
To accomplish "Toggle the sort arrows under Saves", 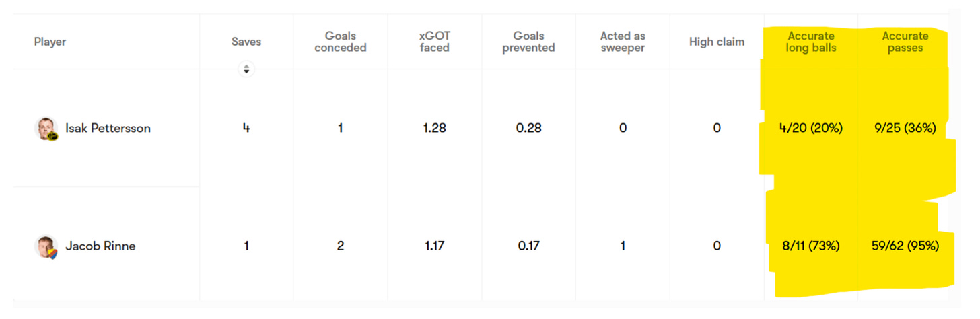I will (x=246, y=69).
